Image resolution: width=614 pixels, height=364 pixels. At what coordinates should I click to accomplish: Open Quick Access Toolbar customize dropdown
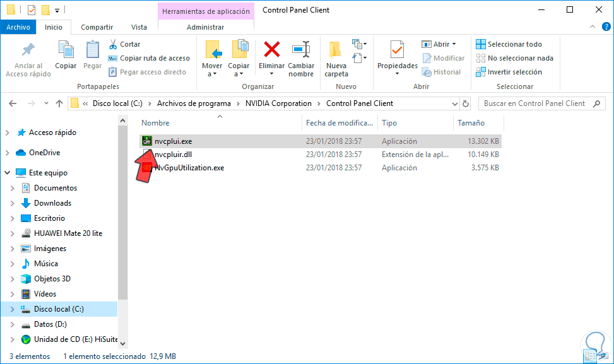(57, 10)
